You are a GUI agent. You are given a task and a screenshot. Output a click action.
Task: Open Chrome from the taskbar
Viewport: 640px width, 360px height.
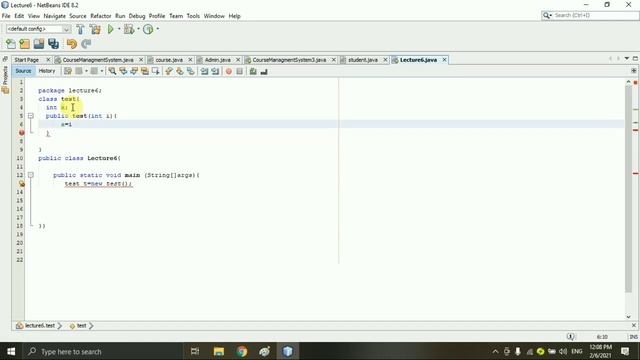coord(242,351)
